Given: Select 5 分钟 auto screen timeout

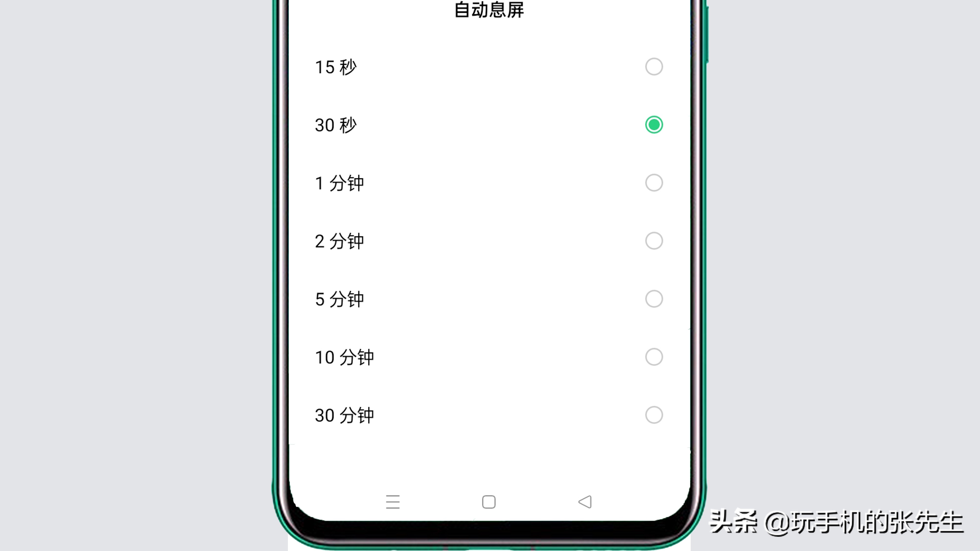Looking at the screenshot, I should point(654,299).
